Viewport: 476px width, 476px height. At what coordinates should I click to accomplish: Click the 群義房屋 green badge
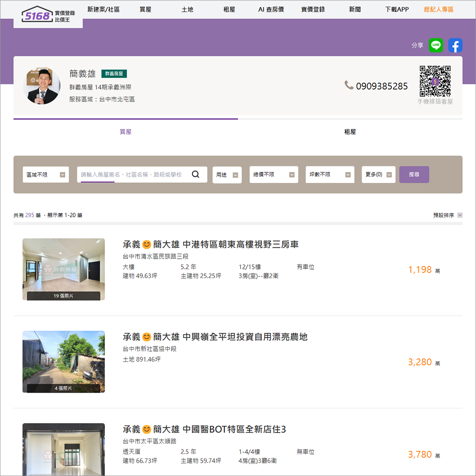(x=114, y=74)
